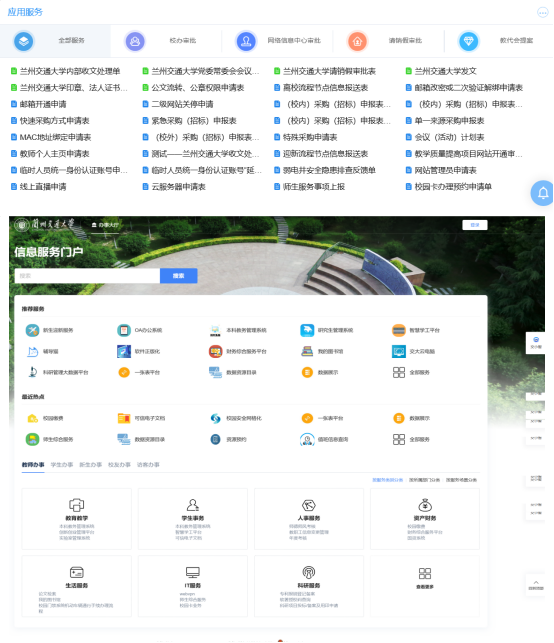Screen dimensions: 554x643
Task: Expand the more options ellipsis icon
Action: pos(543,13)
